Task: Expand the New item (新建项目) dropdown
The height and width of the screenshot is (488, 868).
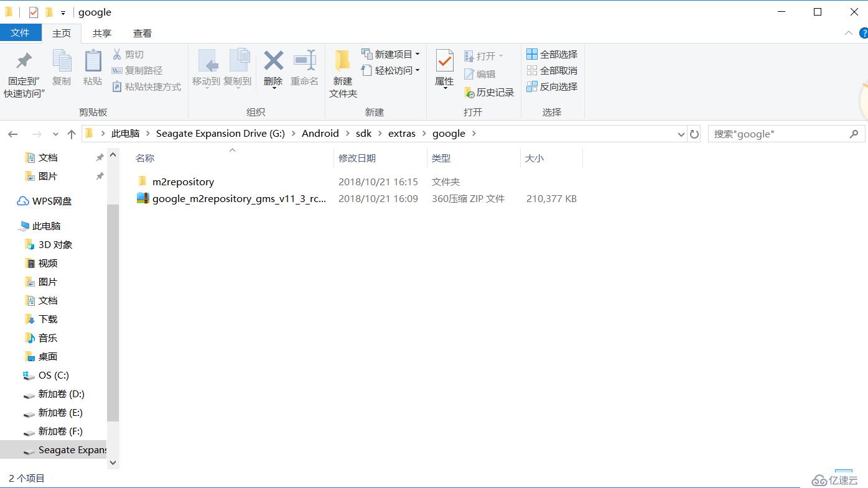Action: tap(418, 54)
